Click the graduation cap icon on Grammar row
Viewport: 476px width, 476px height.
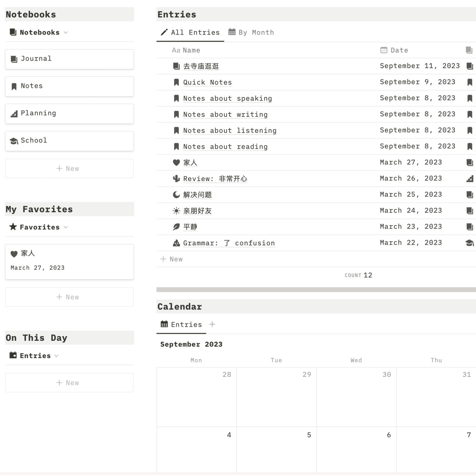point(470,243)
